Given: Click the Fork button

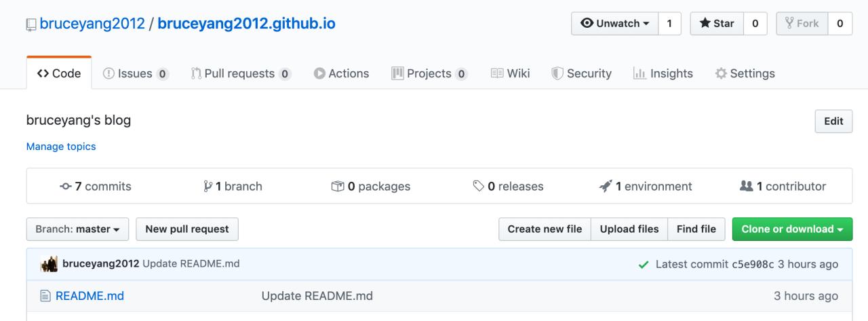Looking at the screenshot, I should [x=802, y=24].
